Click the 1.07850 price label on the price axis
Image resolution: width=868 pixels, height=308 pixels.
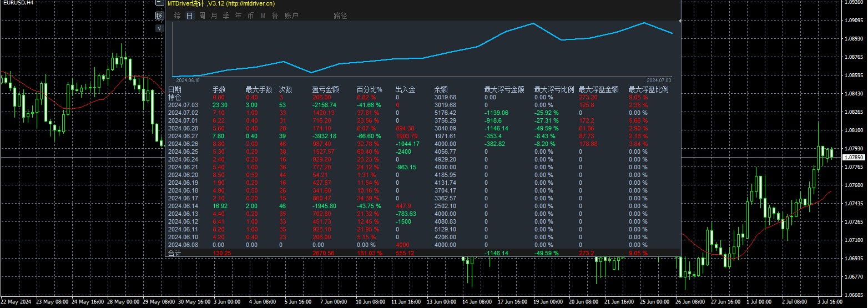853,158
